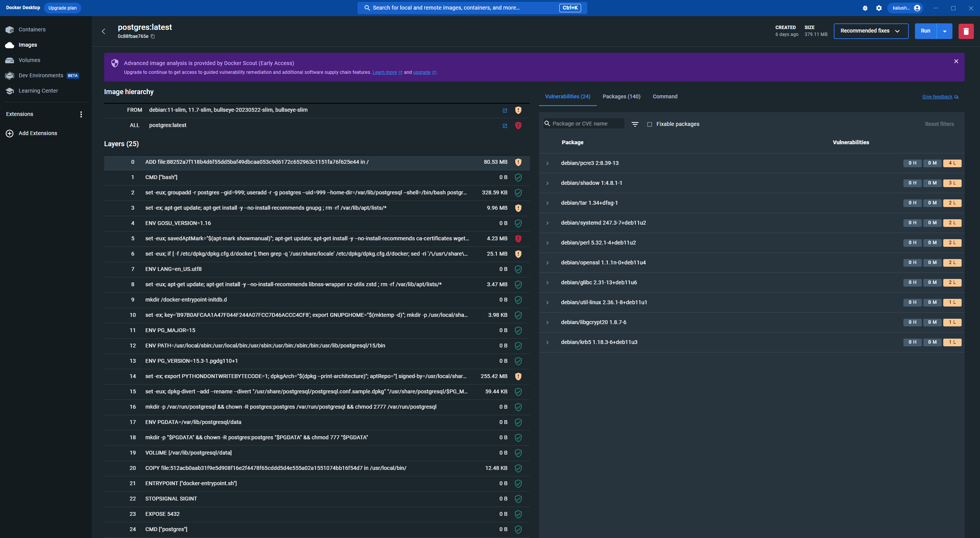Open the Run button dropdown arrow
Image resolution: width=980 pixels, height=538 pixels.
tap(945, 31)
